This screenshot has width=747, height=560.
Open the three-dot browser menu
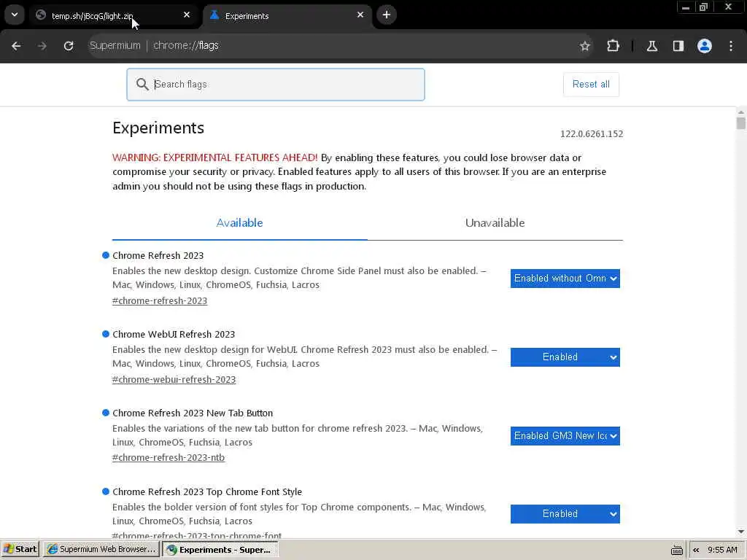[x=731, y=46]
